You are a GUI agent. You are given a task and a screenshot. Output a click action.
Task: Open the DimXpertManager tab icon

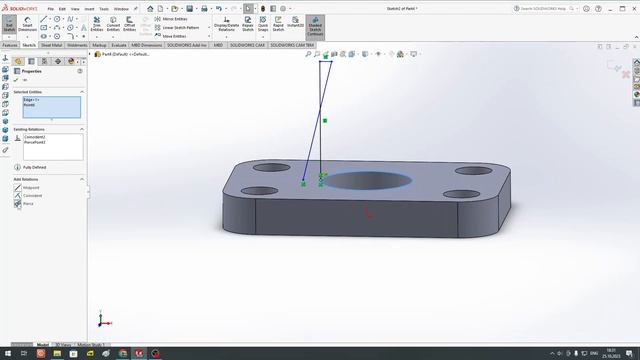pyautogui.click(x=58, y=61)
